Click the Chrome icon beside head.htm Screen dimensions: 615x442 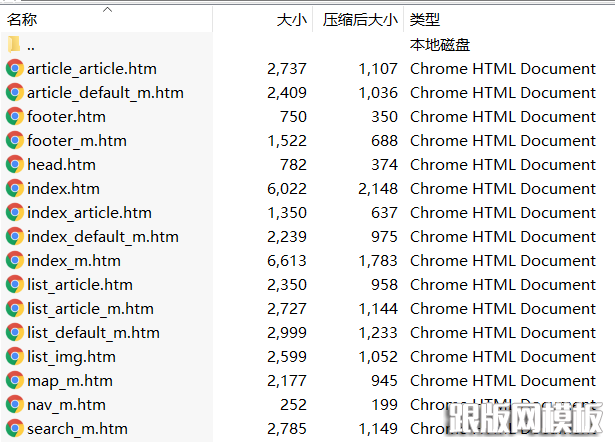[x=15, y=165]
